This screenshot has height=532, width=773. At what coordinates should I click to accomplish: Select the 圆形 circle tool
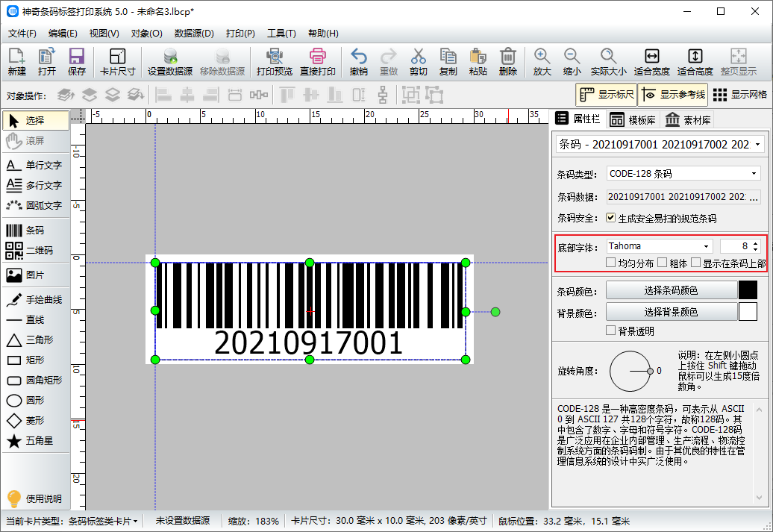point(36,401)
